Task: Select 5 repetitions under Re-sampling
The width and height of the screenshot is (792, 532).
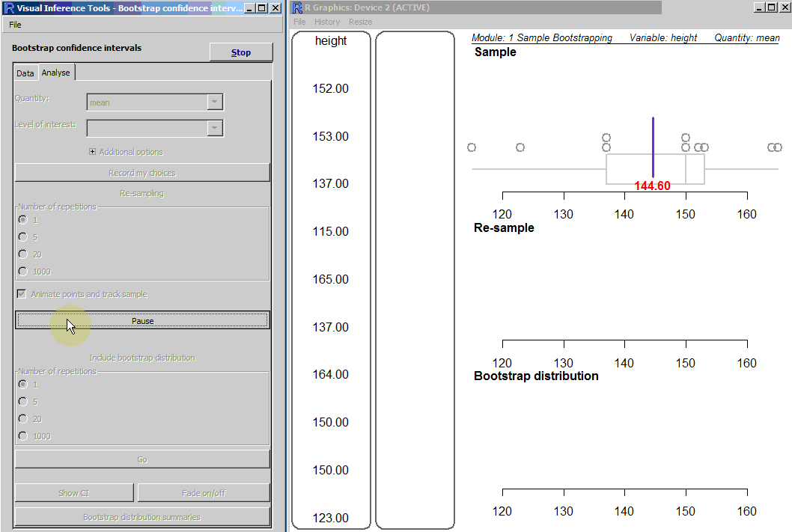Action: pyautogui.click(x=22, y=237)
